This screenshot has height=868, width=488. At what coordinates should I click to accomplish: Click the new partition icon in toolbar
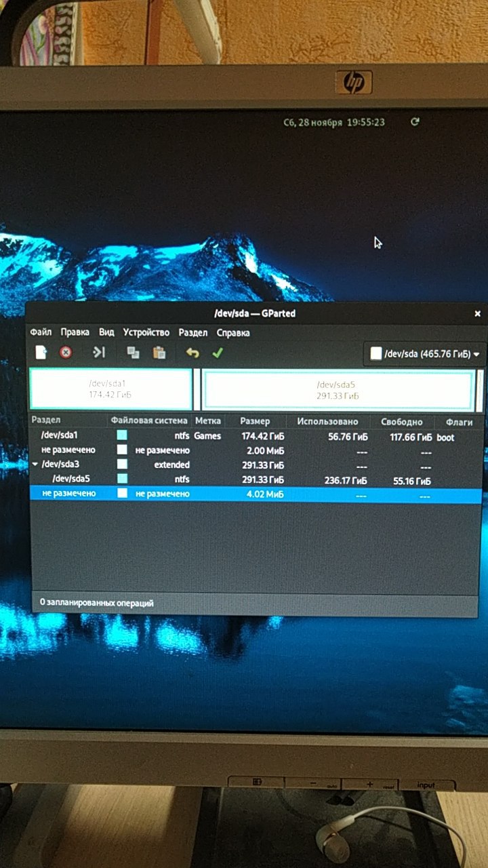[42, 352]
